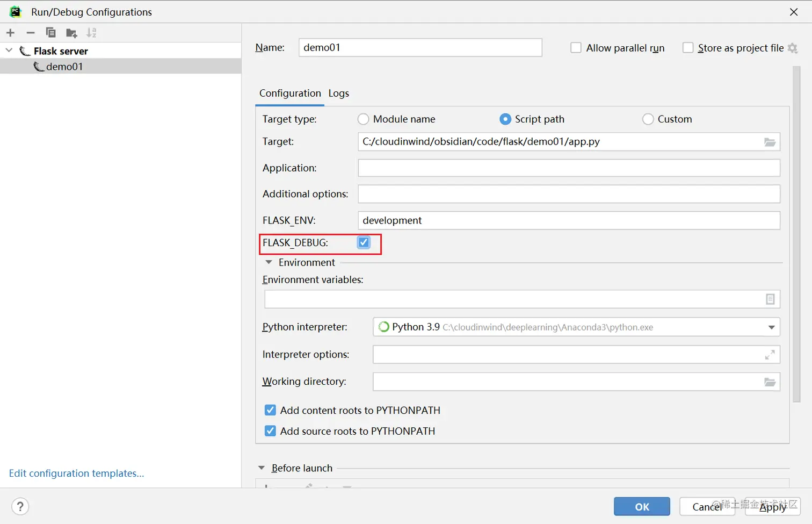This screenshot has height=524, width=812.
Task: Open help with question mark button
Action: pos(20,506)
